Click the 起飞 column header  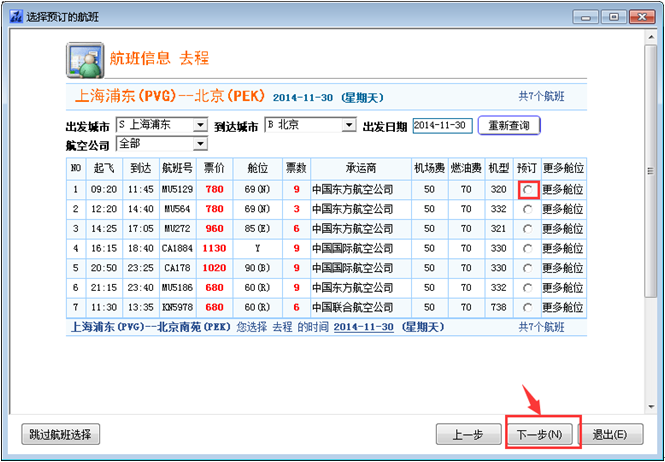pos(104,168)
